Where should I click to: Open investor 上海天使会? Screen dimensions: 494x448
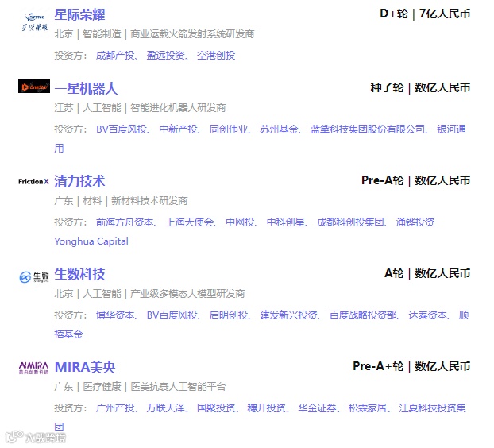[190, 222]
